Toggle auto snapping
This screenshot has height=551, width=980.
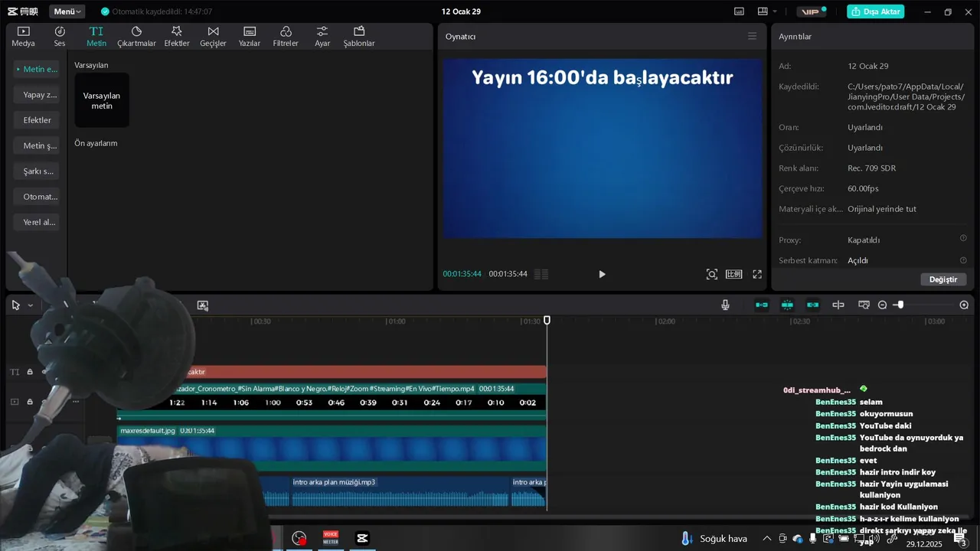point(787,305)
